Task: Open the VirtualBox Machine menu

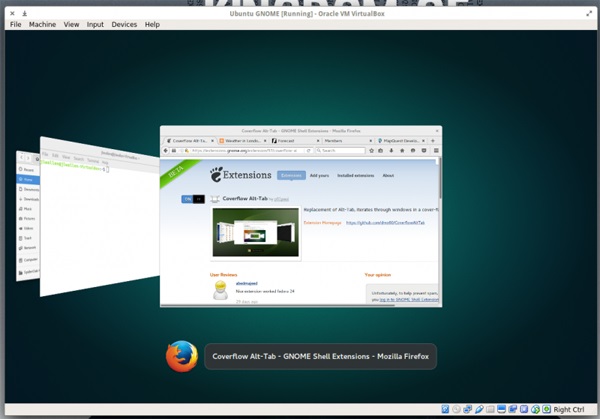Action: pyautogui.click(x=42, y=24)
